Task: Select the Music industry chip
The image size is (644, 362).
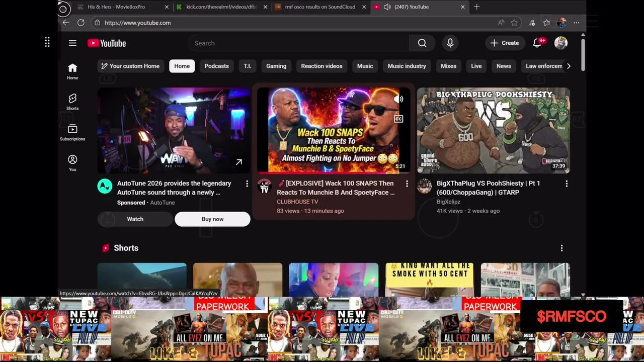Action: (x=407, y=66)
